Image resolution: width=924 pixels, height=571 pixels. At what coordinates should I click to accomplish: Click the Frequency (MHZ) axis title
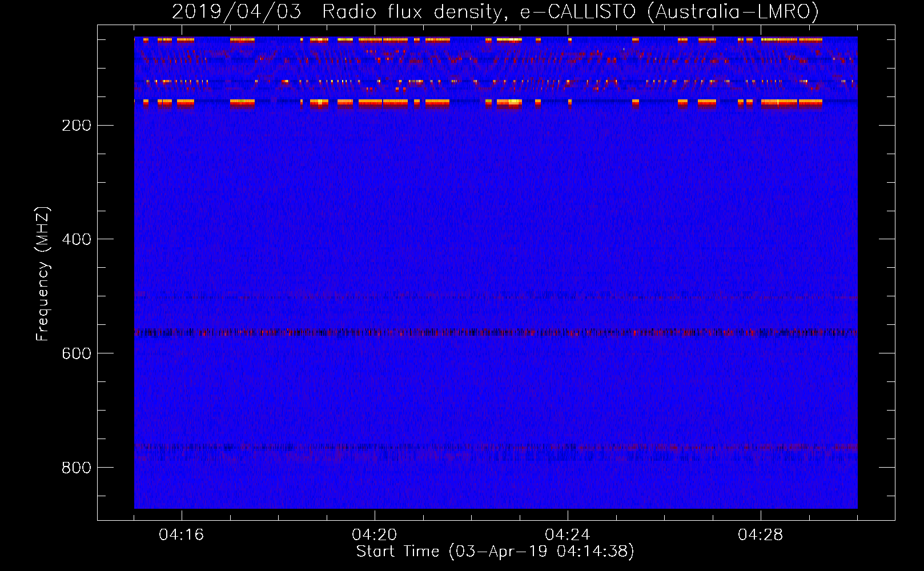click(43, 274)
